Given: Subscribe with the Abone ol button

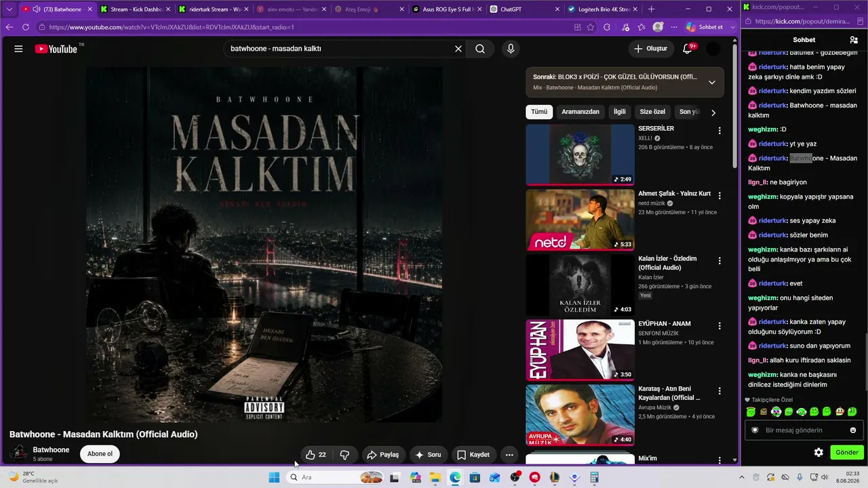Looking at the screenshot, I should pos(100,454).
